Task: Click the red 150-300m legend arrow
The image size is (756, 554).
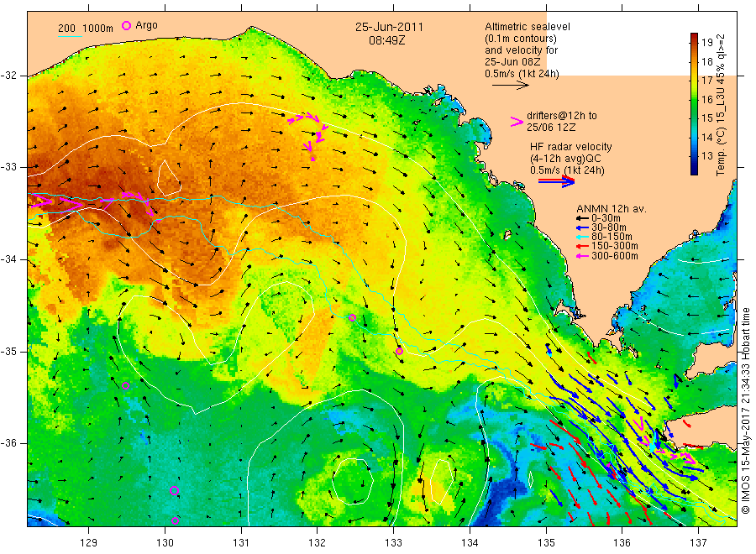Action: pyautogui.click(x=582, y=247)
